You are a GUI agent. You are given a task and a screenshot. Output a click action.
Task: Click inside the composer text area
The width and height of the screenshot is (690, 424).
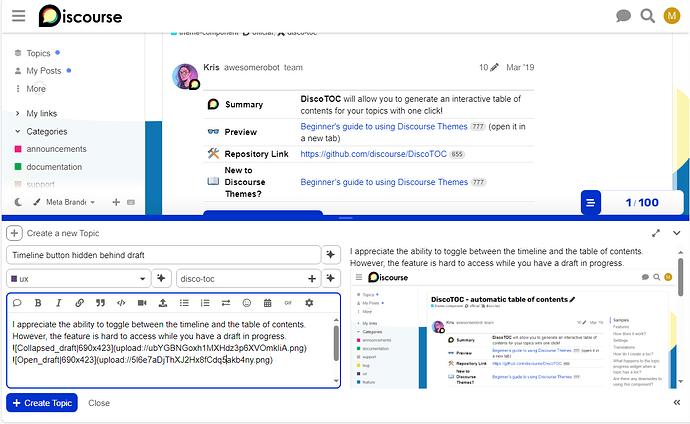(171, 351)
